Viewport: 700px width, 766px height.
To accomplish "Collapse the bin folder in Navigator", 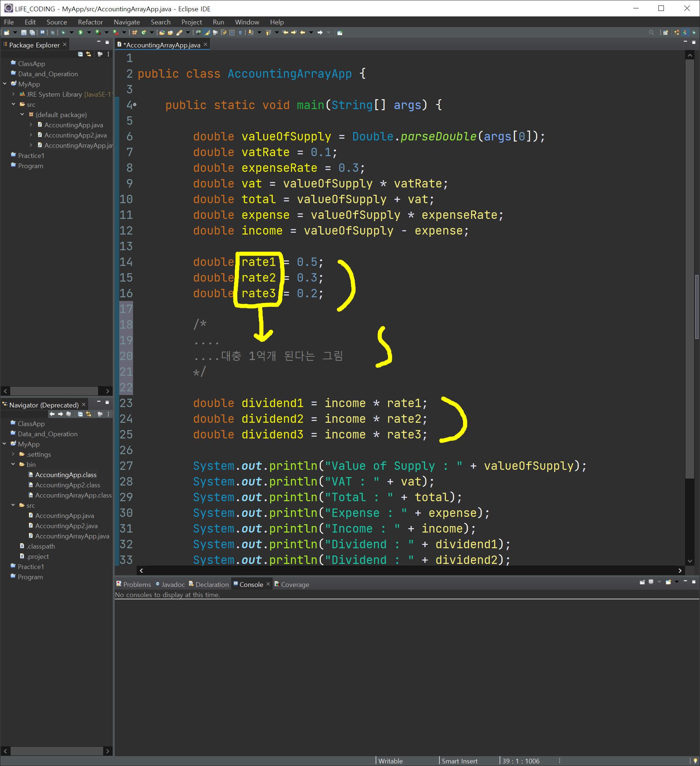I will coord(13,464).
